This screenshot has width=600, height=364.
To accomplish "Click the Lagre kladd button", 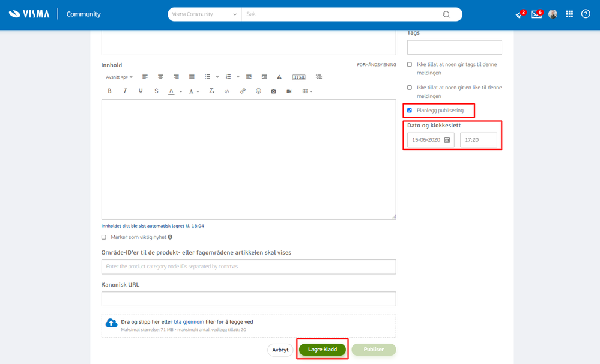I will 322,350.
